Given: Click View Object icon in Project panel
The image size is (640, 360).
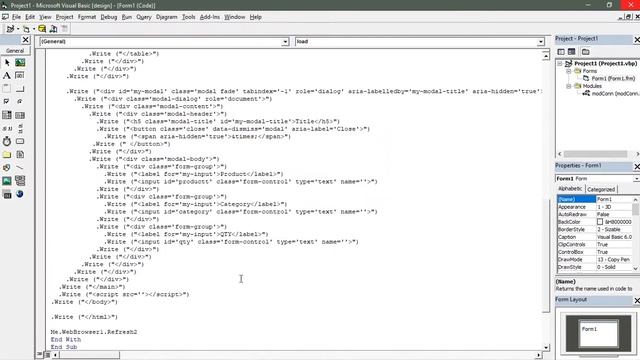Looking at the screenshot, I should pos(571,52).
